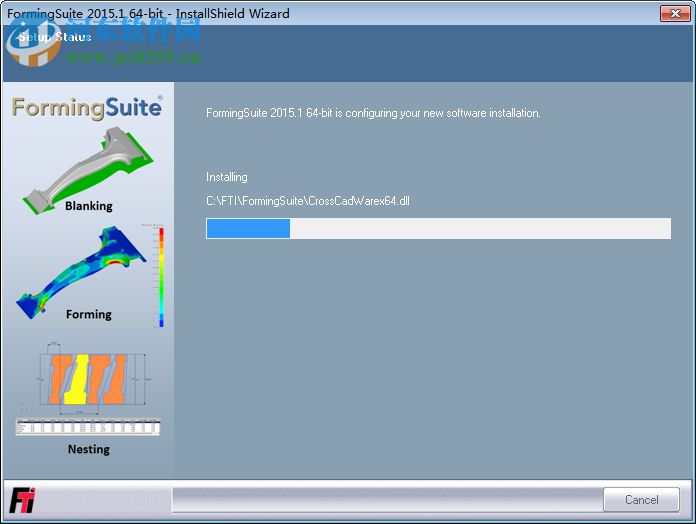Click the 'Setup Status' header text
Image resolution: width=696 pixels, height=524 pixels.
(x=55, y=37)
